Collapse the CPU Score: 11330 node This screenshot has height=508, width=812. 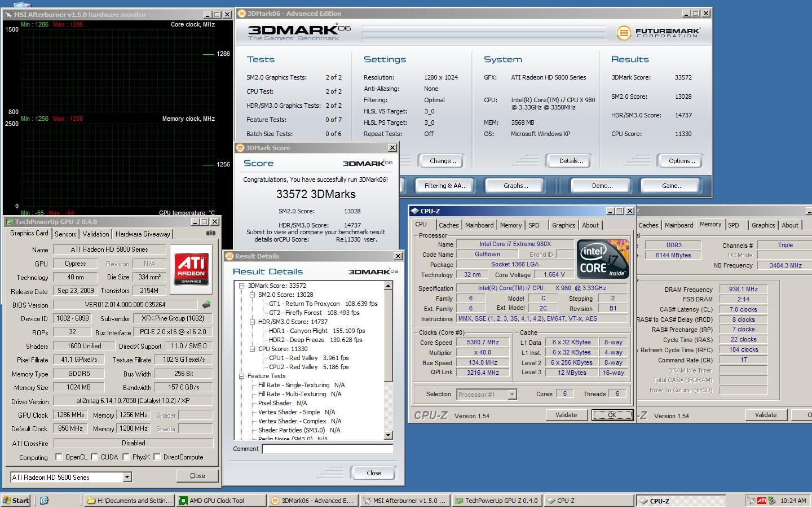click(253, 349)
